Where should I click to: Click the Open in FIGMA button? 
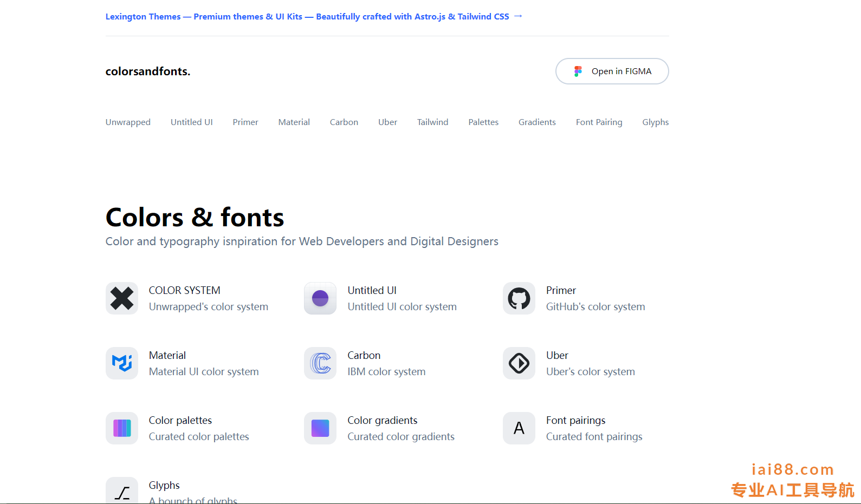click(612, 71)
